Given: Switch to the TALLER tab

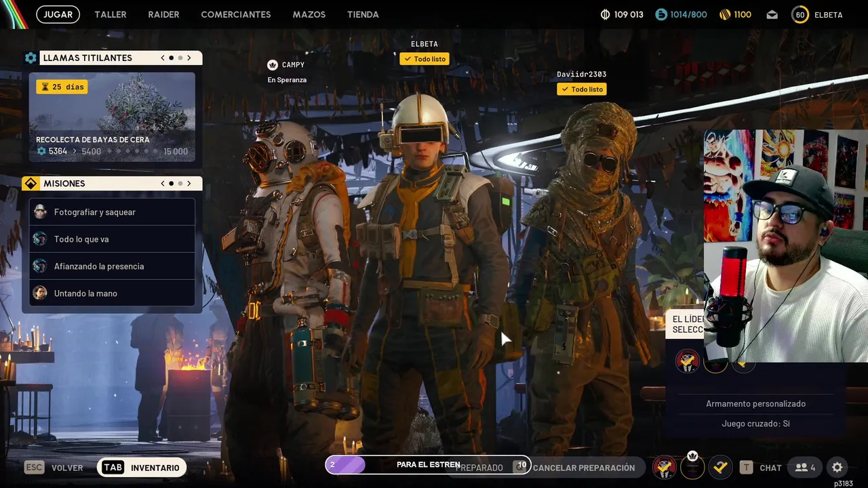Looking at the screenshot, I should coord(111,14).
